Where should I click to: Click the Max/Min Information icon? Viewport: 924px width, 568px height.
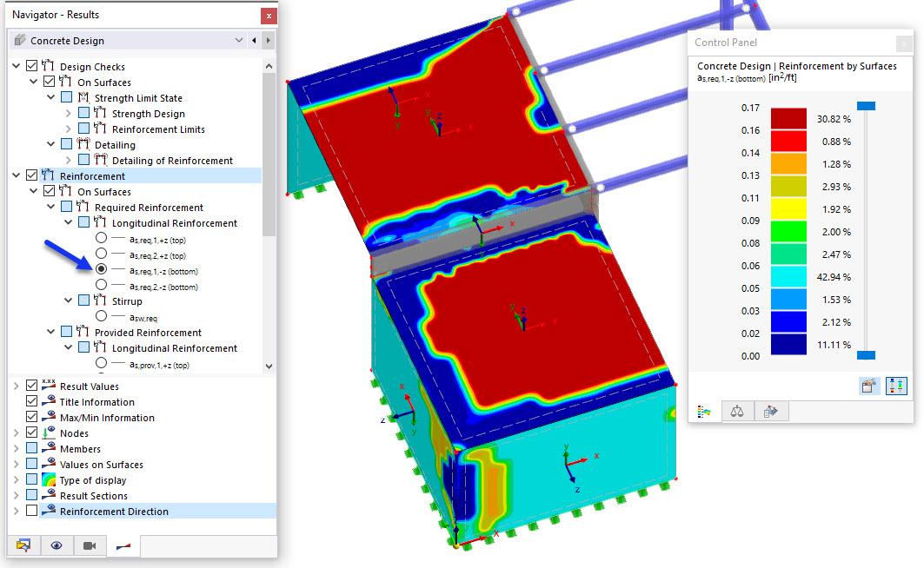(x=49, y=417)
